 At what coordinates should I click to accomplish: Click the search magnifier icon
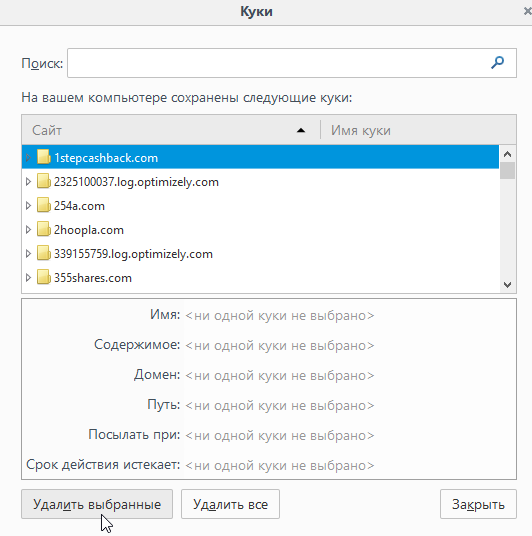497,63
